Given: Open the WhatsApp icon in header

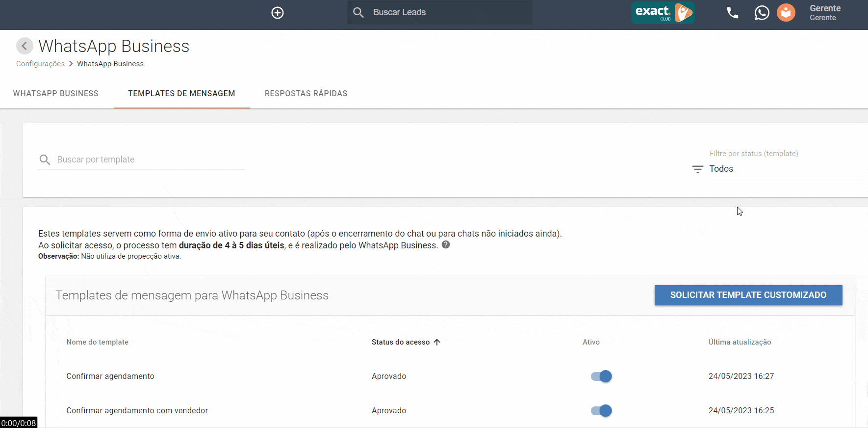Looking at the screenshot, I should [762, 13].
